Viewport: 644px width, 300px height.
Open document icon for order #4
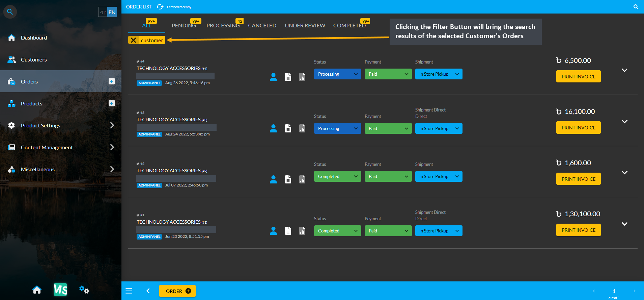pyautogui.click(x=288, y=77)
